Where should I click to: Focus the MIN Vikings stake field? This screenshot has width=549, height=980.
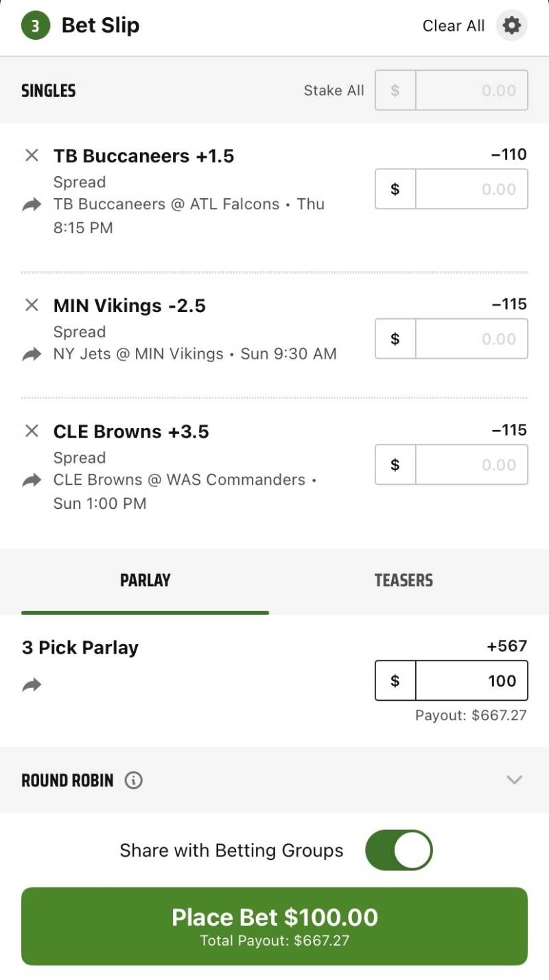coord(471,339)
